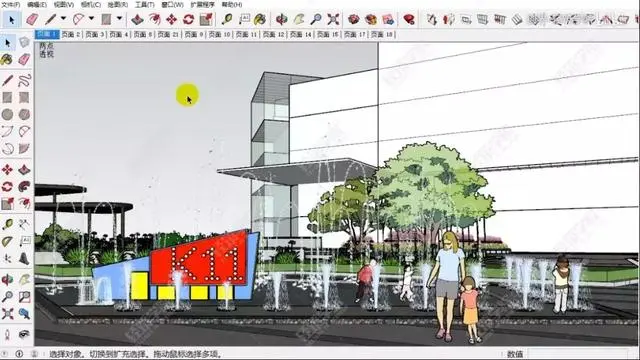Screen dimensions: 640x360
Task: Select the Polygon tool in left toolbar
Action: tap(24, 114)
